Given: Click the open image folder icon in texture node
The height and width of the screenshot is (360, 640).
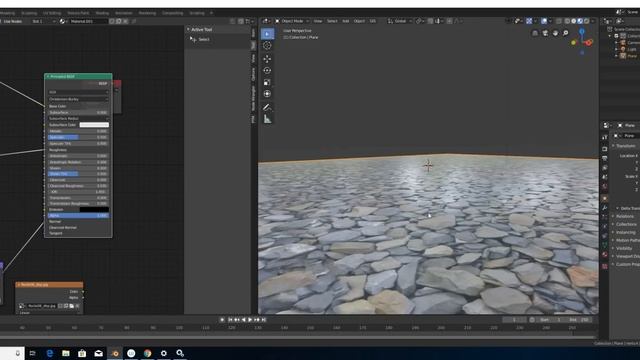Looking at the screenshot, I should coord(71,306).
